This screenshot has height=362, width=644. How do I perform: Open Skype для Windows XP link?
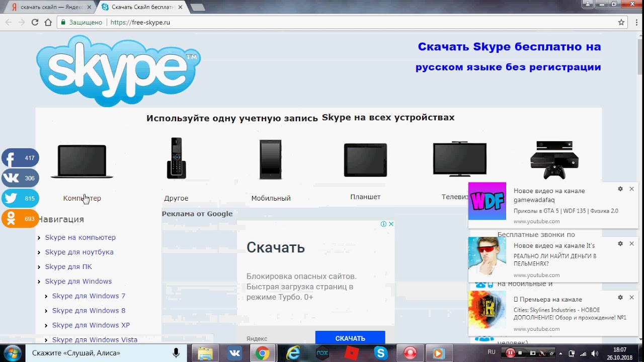[91, 325]
